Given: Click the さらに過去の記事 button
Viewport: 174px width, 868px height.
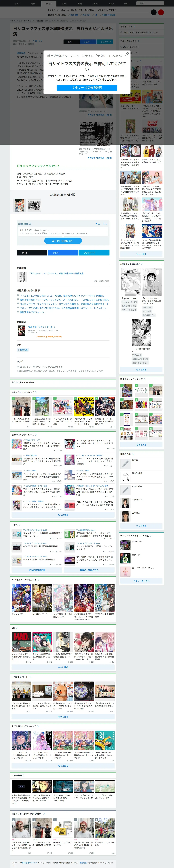Looking at the screenshot, I should tap(37, 570).
